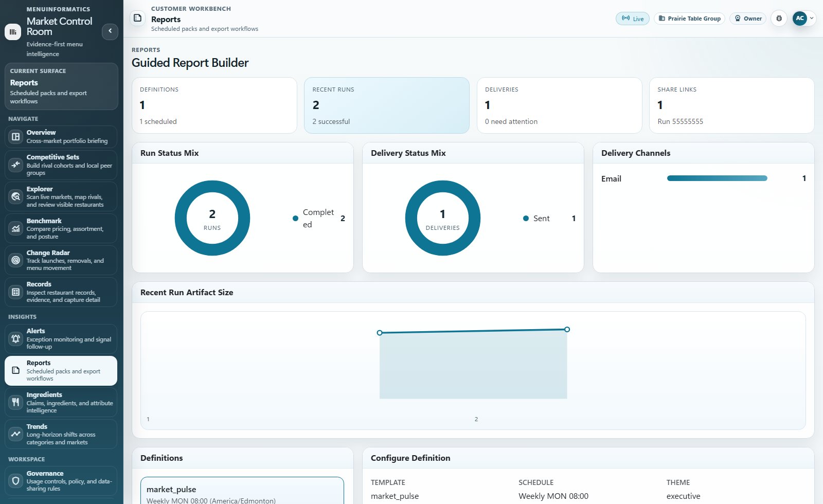The height and width of the screenshot is (504, 823).
Task: Click the Reports sidebar icon
Action: [16, 370]
